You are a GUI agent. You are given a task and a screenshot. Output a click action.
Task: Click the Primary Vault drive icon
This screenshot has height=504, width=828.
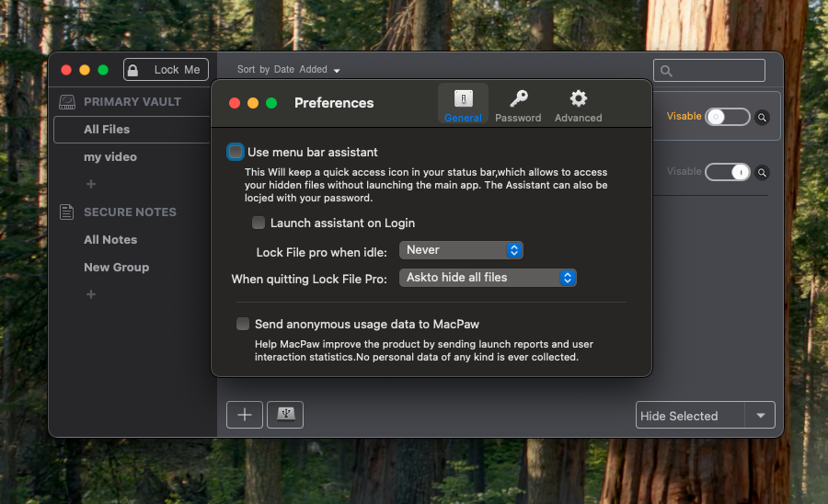click(x=67, y=102)
